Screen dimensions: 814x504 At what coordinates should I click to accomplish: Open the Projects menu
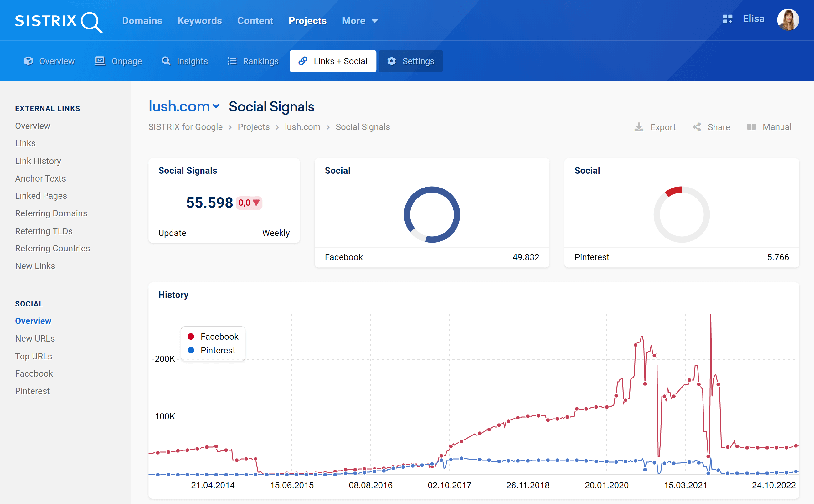pyautogui.click(x=307, y=21)
